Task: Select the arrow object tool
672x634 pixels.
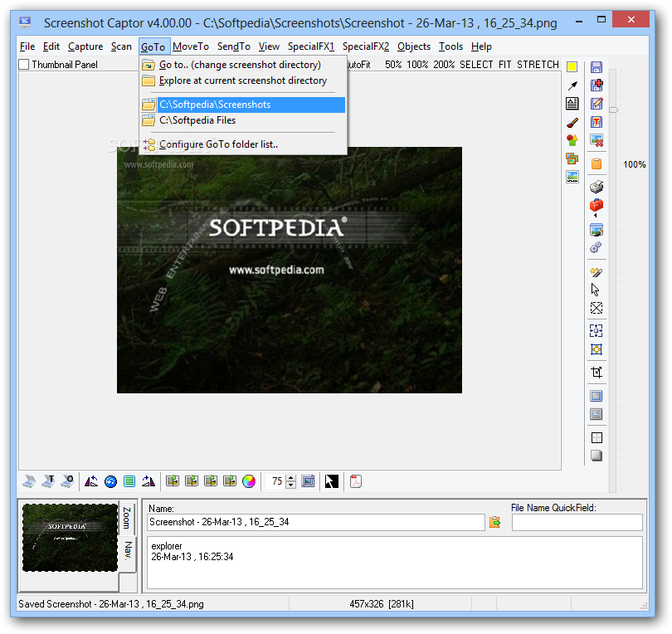Action: point(572,86)
